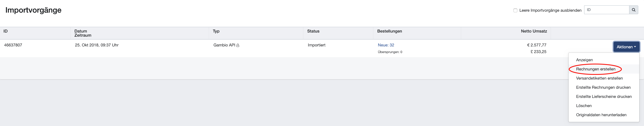Screen dimensions: 644x126
Task: Tick the Leere Importvorgänge ausblenden checkbox
Action: coord(515,10)
